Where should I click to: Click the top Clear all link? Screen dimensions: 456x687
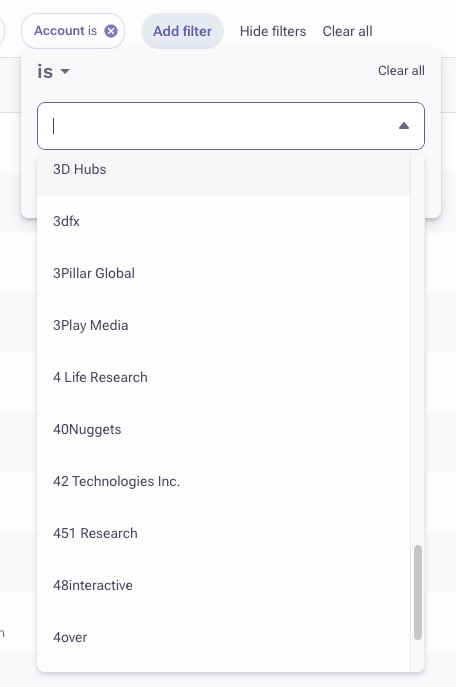(x=347, y=31)
